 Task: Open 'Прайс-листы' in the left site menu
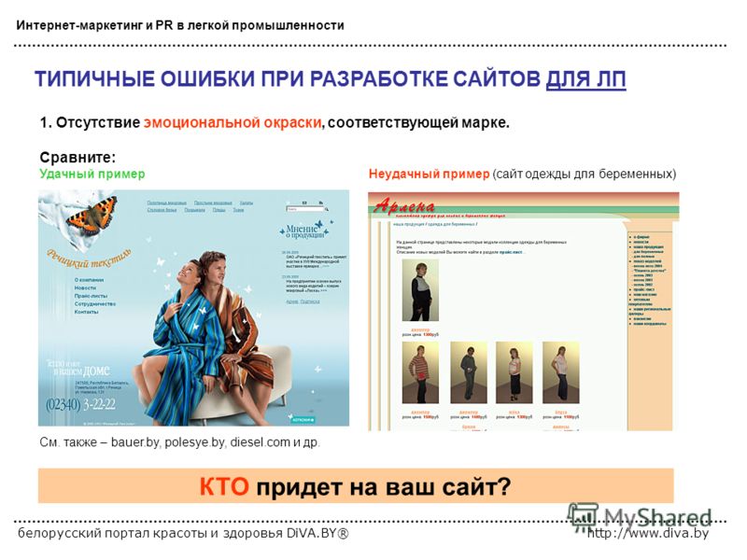pos(91,296)
